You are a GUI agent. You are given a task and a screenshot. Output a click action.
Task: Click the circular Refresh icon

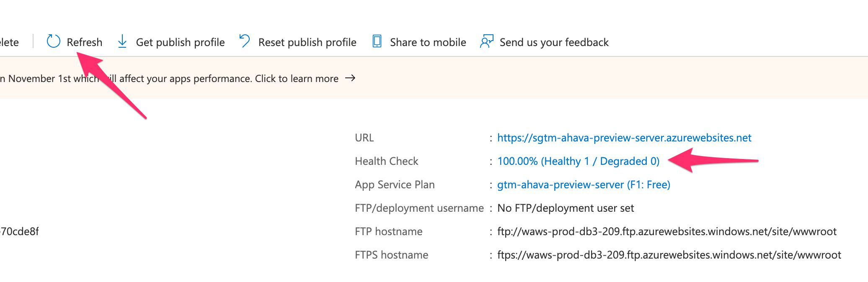point(53,41)
